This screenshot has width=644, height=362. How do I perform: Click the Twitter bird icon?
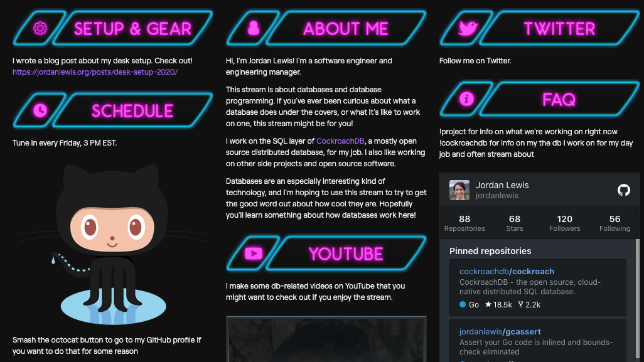click(x=468, y=28)
